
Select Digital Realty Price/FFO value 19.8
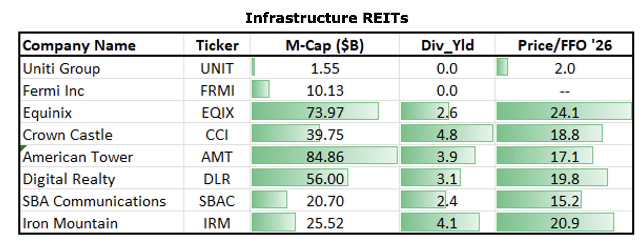564,179
